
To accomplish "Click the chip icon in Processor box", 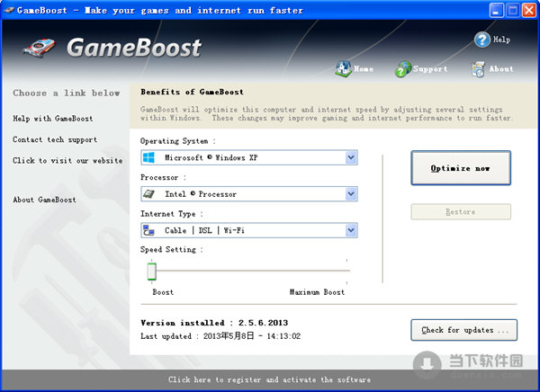I will [x=148, y=194].
